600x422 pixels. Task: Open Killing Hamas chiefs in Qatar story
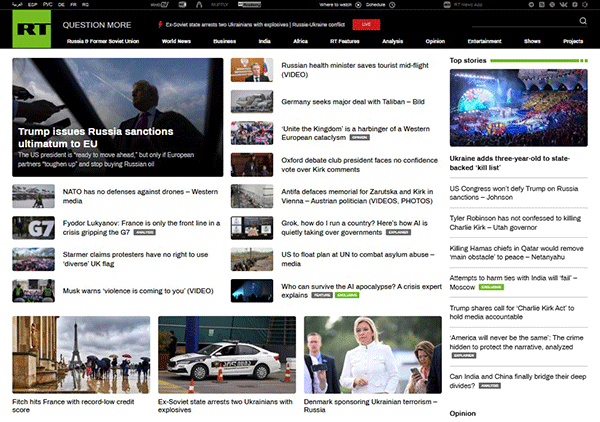tap(517, 253)
